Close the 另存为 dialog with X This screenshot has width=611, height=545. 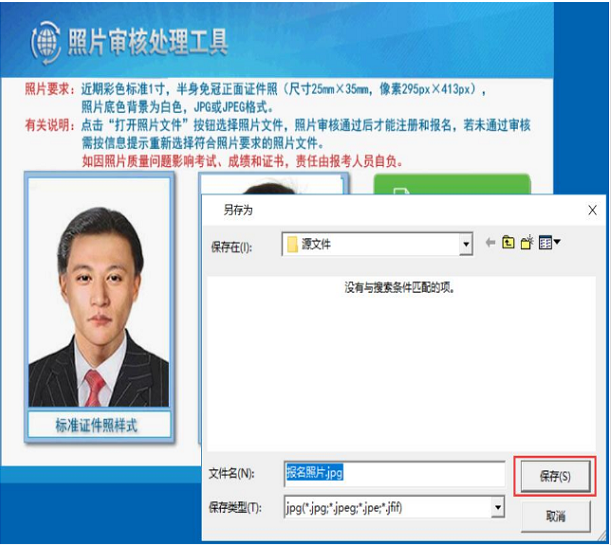592,209
